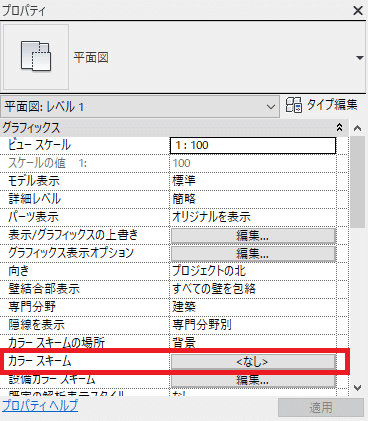The image size is (368, 421).
Task: Click the カラー スキーム <なし> button
Action: (x=253, y=362)
